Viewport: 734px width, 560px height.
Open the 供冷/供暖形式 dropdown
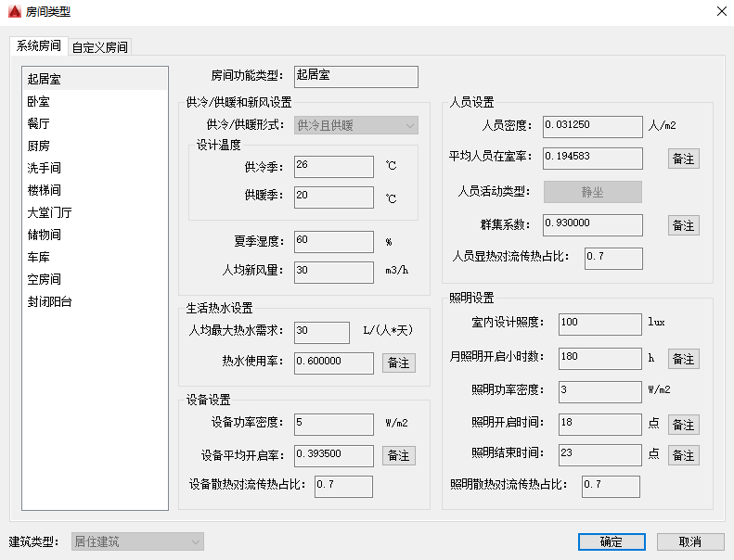pos(355,125)
